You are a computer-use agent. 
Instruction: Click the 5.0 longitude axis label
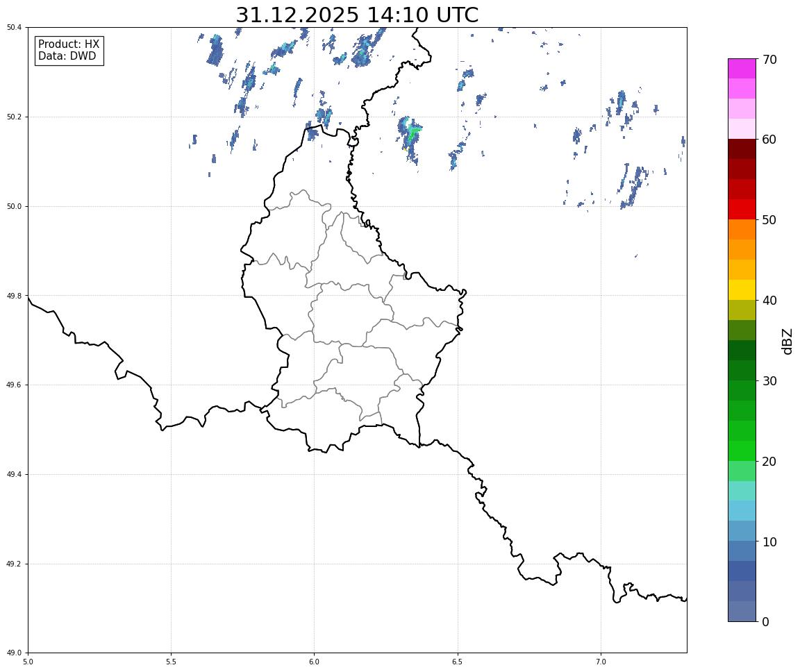[28, 662]
